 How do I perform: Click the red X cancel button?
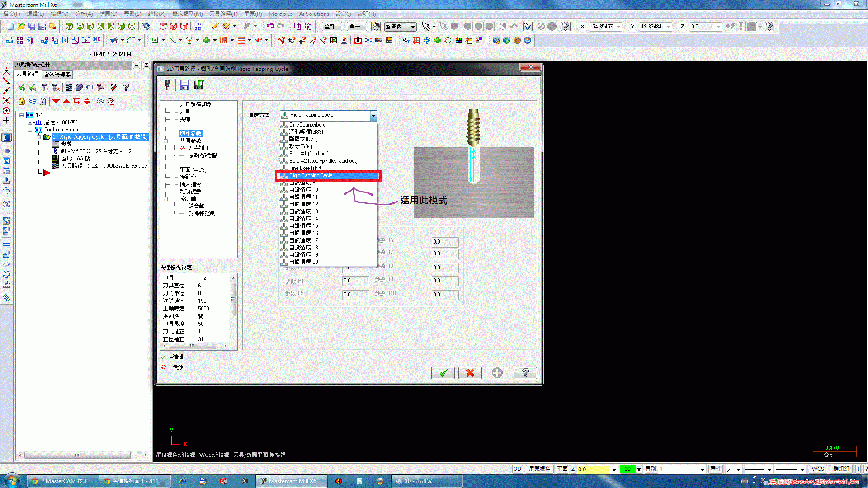470,373
